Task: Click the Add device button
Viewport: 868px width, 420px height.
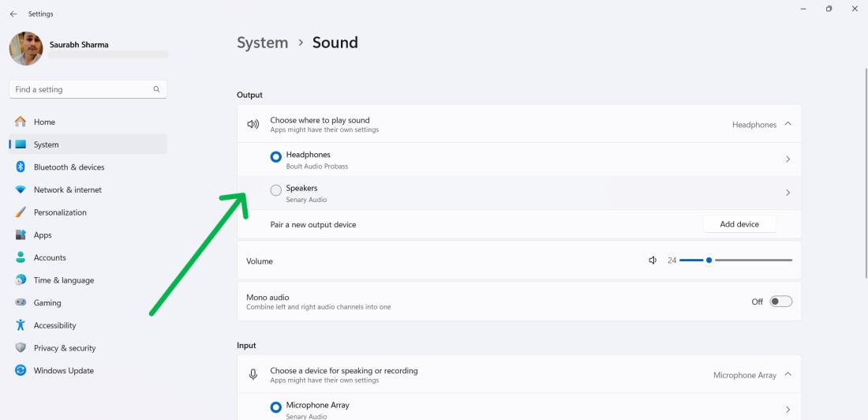Action: pyautogui.click(x=739, y=224)
